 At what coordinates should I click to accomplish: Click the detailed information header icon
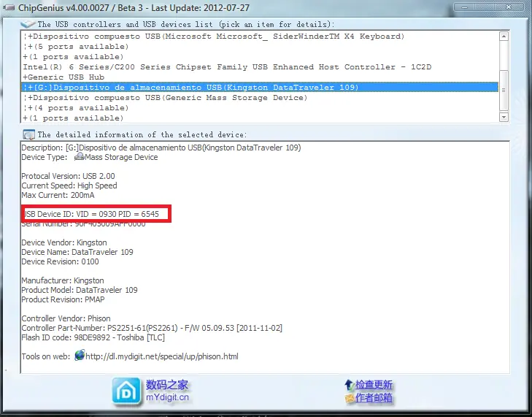(28, 135)
